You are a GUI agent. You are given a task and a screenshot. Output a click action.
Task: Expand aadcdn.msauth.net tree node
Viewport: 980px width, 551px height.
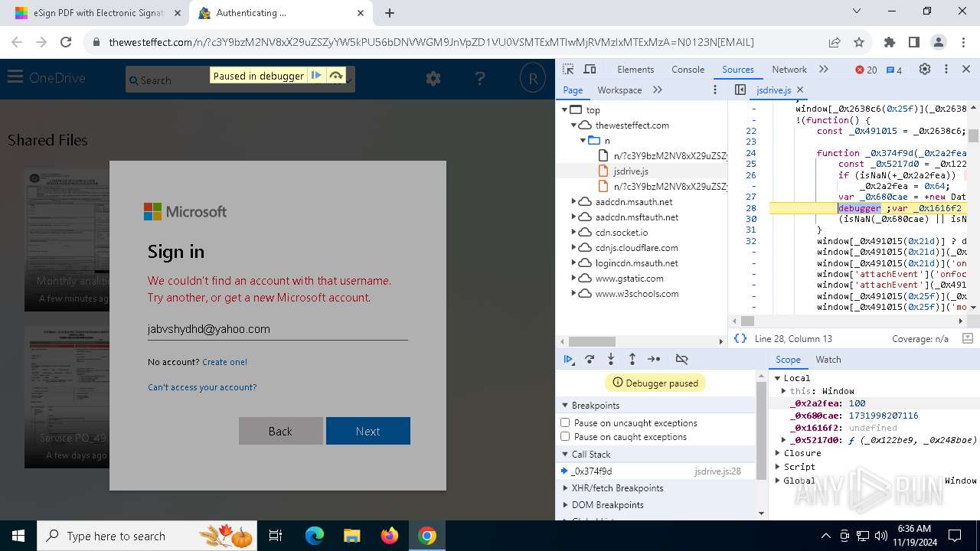(573, 201)
